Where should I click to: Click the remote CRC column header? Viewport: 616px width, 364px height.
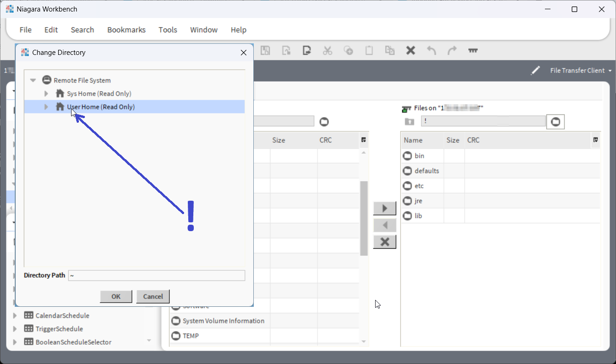528,140
